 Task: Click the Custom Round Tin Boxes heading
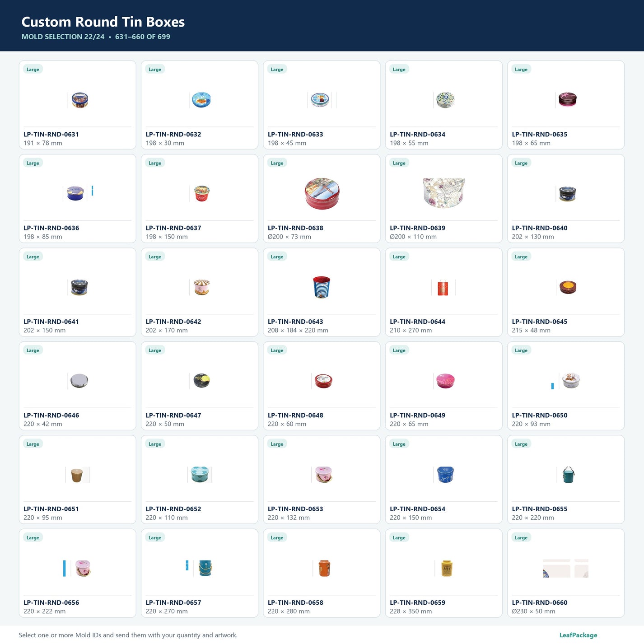coord(103,22)
